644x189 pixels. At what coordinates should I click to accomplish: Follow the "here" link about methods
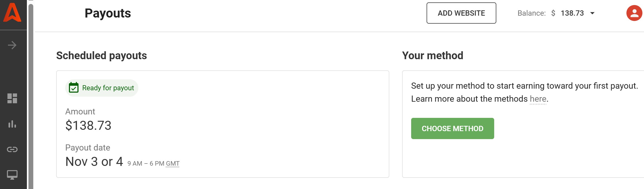(x=538, y=99)
